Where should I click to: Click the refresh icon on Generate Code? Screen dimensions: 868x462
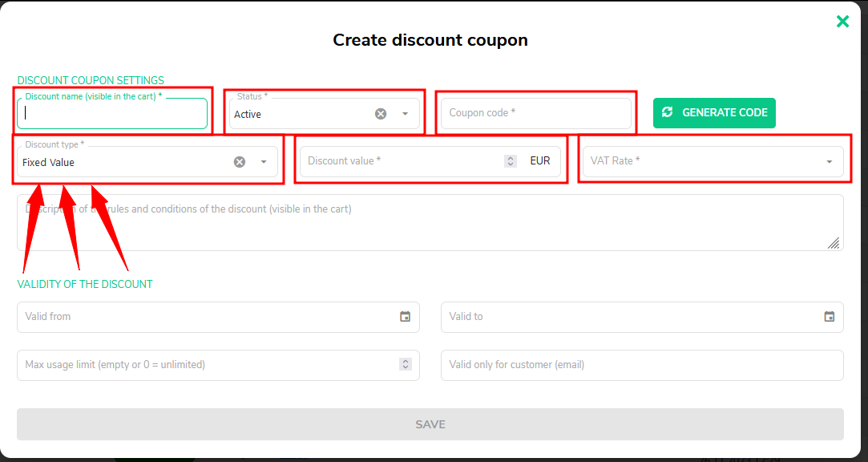(x=668, y=112)
